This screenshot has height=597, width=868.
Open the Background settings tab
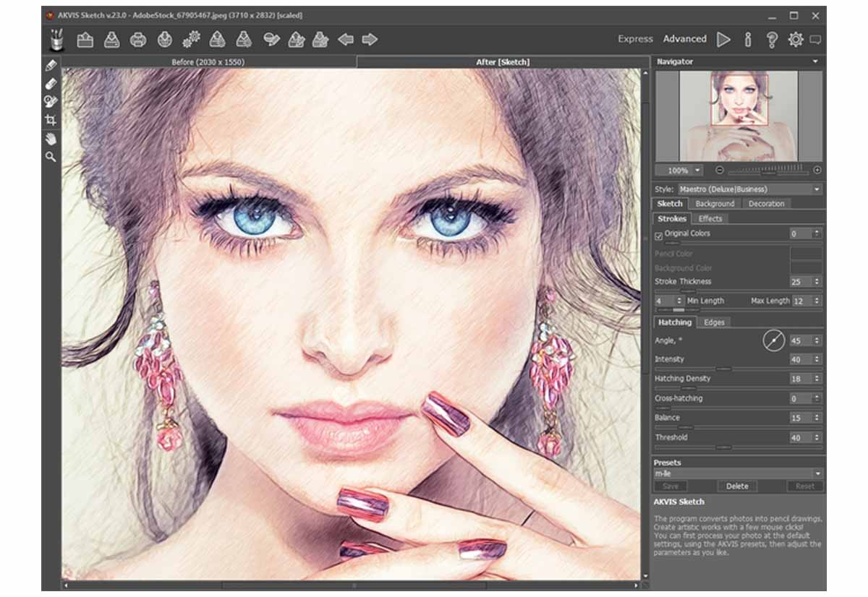click(715, 204)
